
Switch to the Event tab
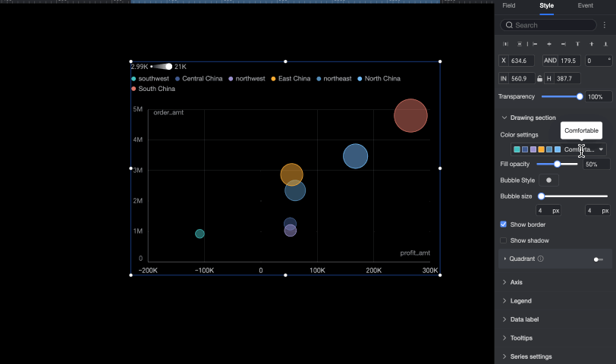[586, 5]
